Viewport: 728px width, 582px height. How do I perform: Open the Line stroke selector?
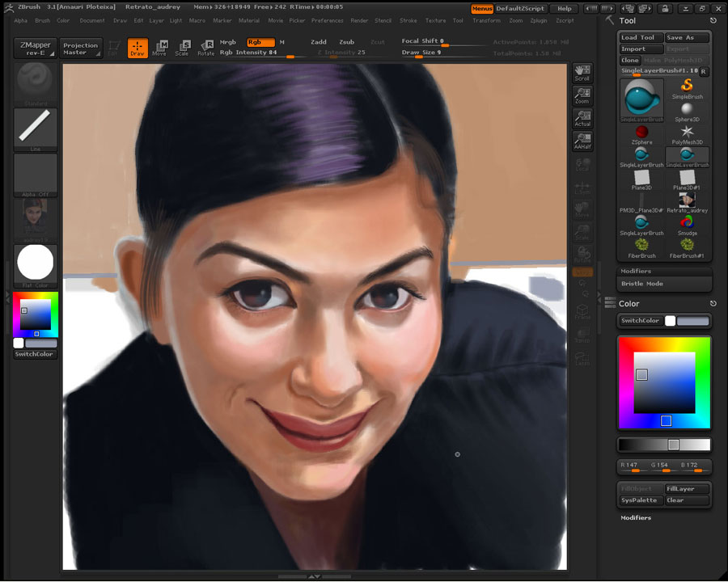tap(36, 130)
